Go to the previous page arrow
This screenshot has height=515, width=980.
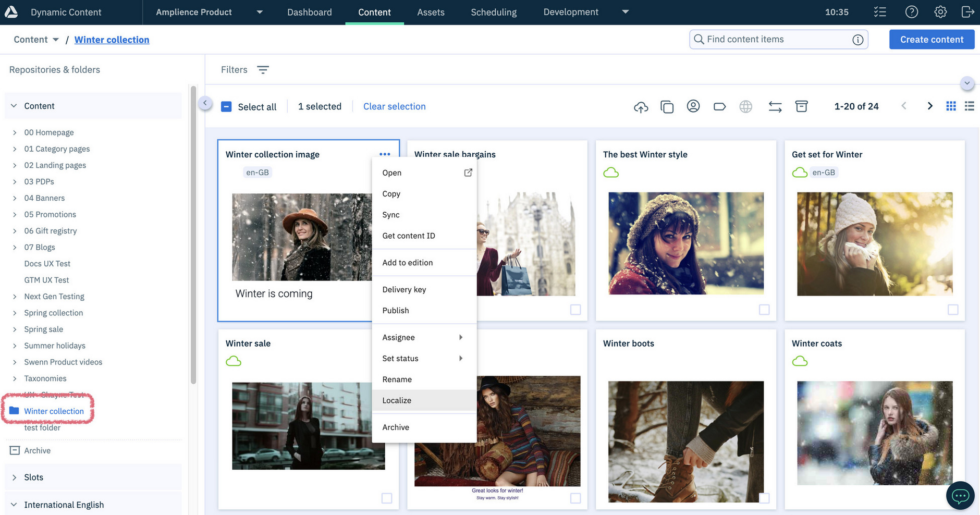point(904,106)
